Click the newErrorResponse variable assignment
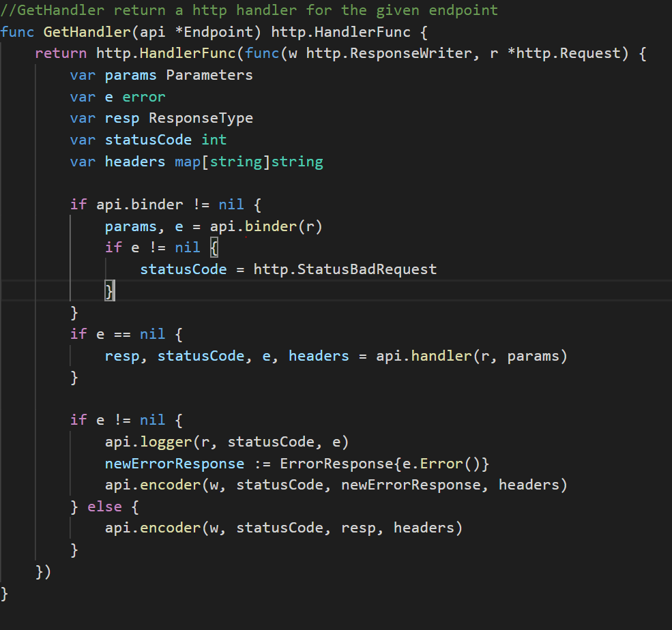672x630 pixels. 174,463
